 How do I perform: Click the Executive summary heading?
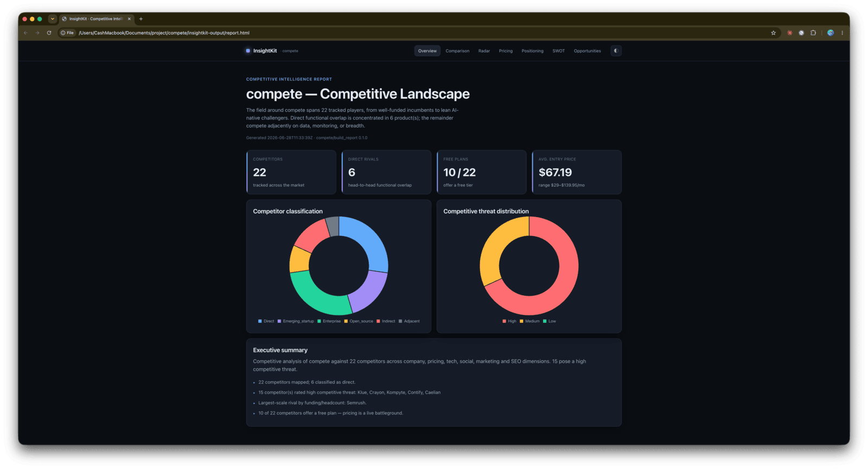tap(280, 350)
